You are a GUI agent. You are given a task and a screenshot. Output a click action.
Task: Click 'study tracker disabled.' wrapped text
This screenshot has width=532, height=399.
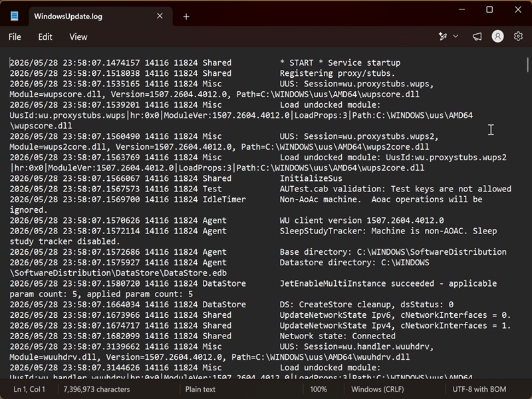65,241
